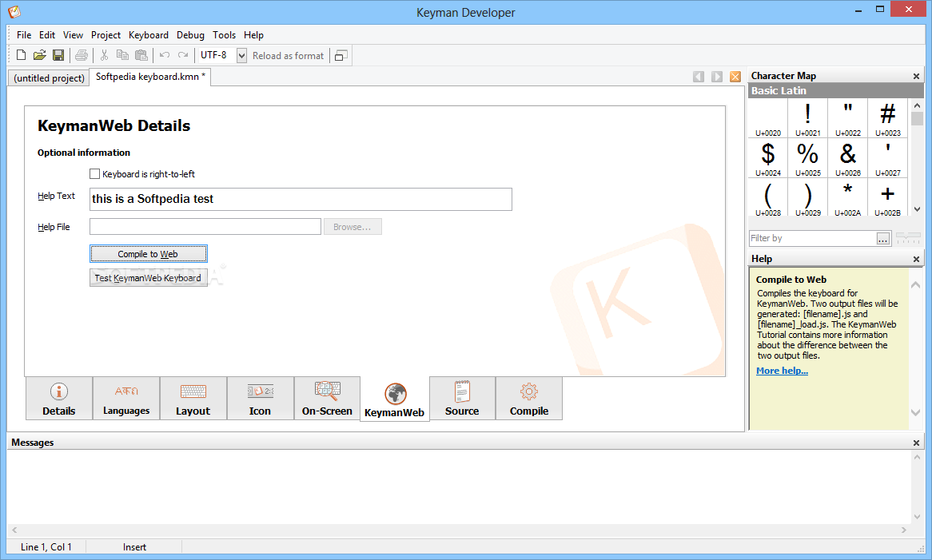The image size is (932, 560).
Task: Click the Filter by field in Character Map
Action: [x=812, y=238]
